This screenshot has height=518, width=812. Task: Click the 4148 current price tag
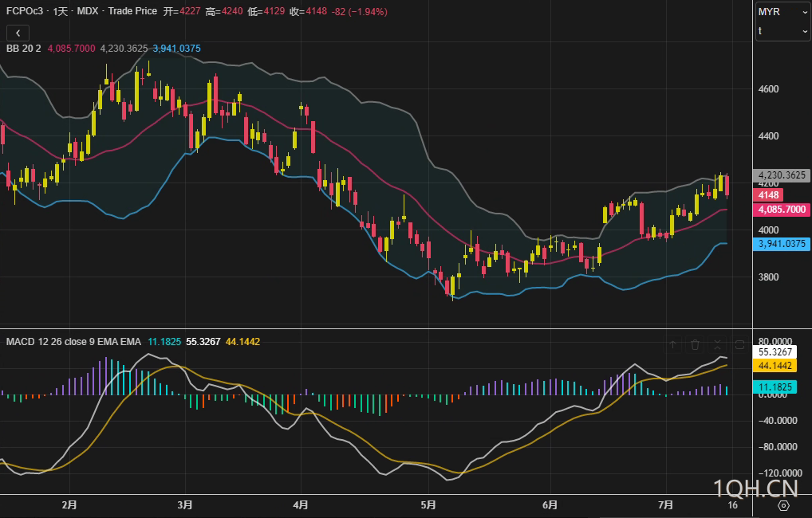pyautogui.click(x=769, y=195)
